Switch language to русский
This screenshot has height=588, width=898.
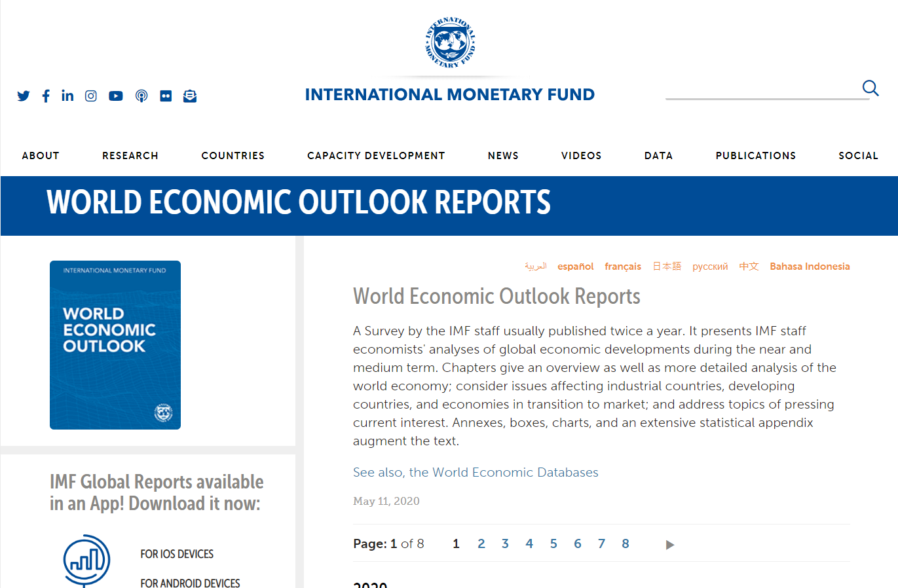click(x=710, y=266)
